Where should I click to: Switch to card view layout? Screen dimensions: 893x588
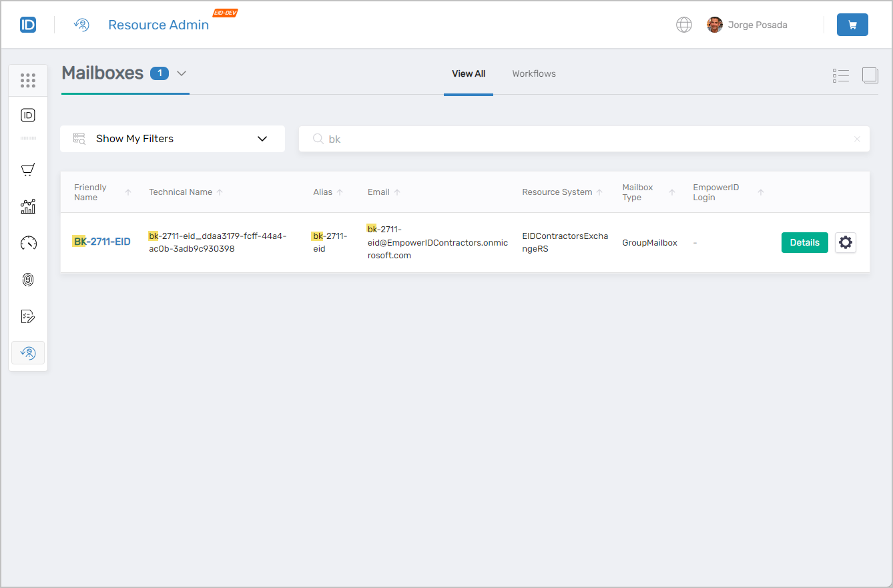tap(870, 75)
